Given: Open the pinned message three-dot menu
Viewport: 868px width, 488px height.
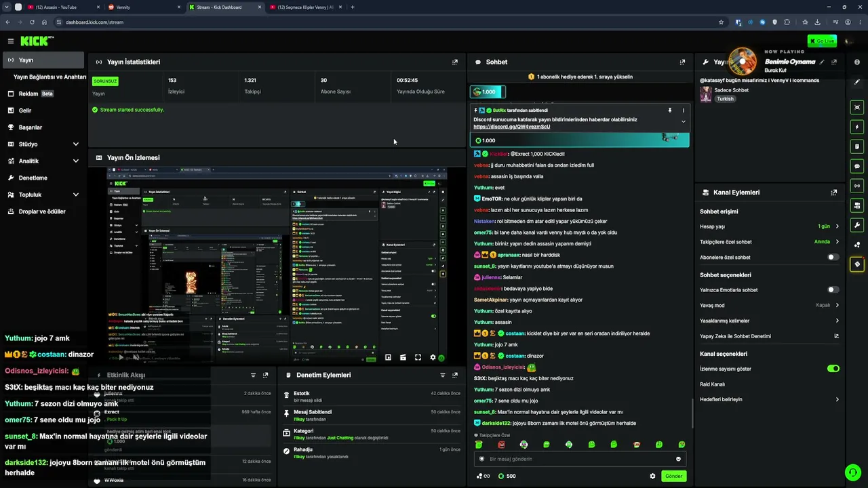Looking at the screenshot, I should coord(683,110).
